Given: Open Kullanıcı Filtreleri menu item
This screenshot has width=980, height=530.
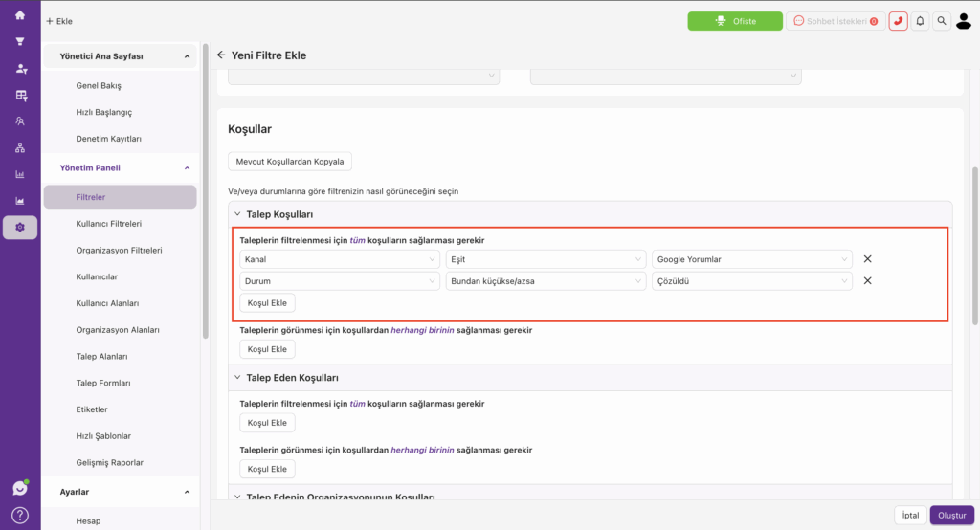Looking at the screenshot, I should pos(109,224).
